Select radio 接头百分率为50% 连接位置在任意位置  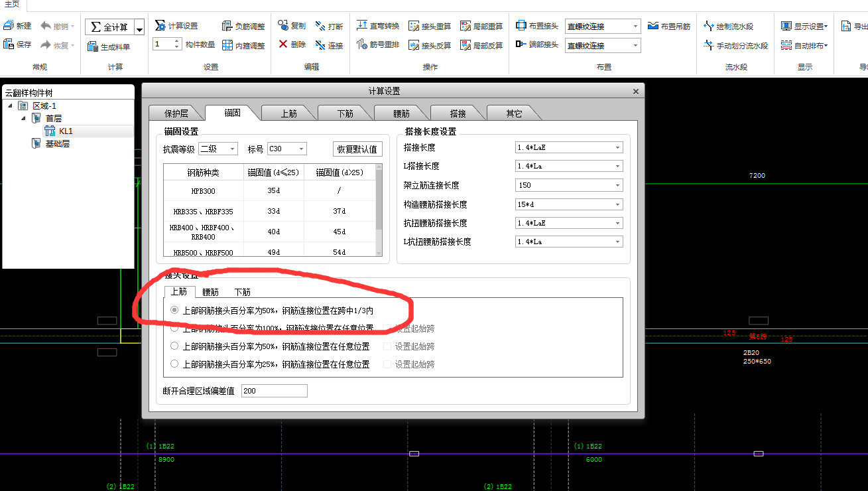(174, 346)
